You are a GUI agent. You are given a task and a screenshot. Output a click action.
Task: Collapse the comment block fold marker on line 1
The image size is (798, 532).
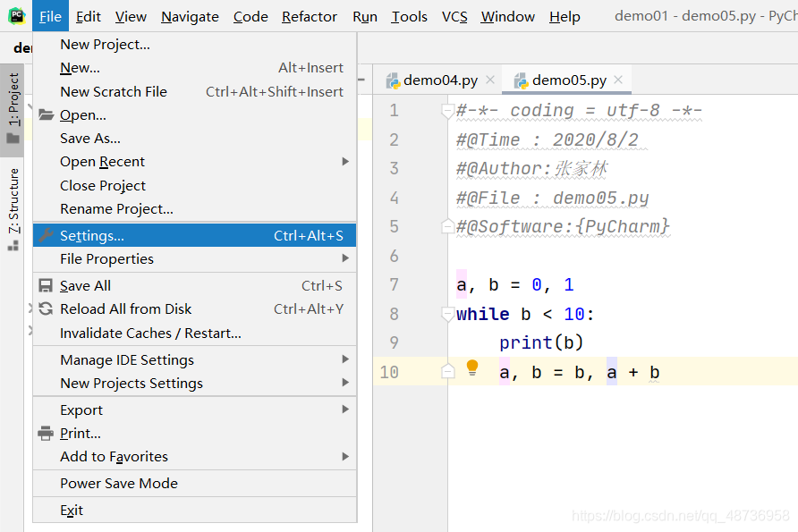[x=447, y=111]
